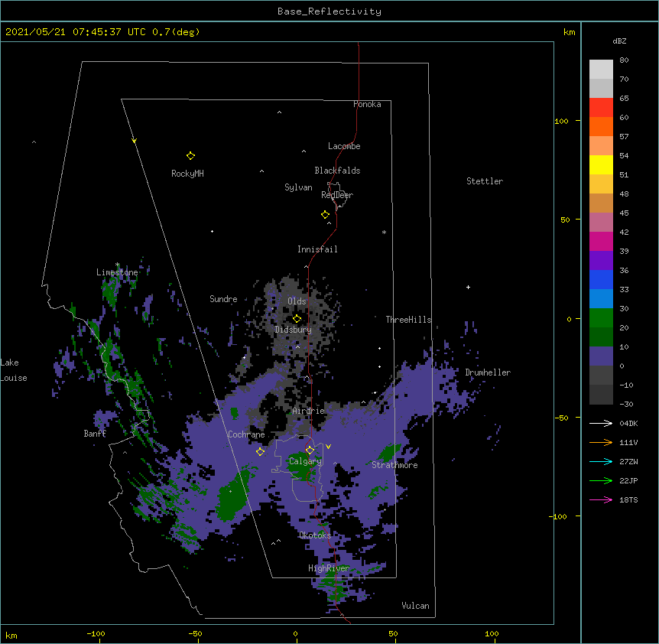Pick the violet purple swatch above 36 dBZ
Image resolution: width=659 pixels, height=644 pixels.
click(x=601, y=261)
